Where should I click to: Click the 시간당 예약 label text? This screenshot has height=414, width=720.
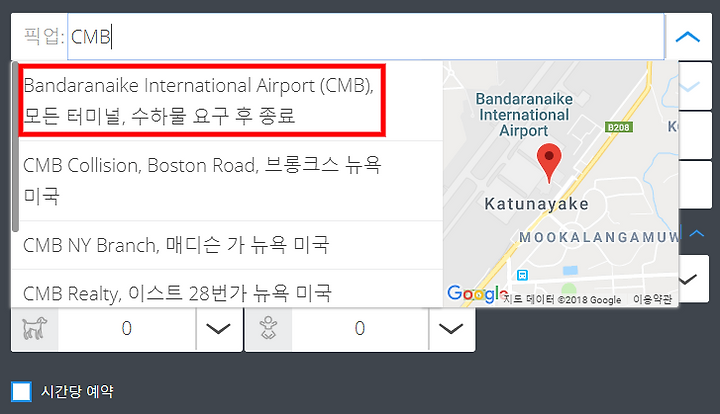[x=77, y=392]
